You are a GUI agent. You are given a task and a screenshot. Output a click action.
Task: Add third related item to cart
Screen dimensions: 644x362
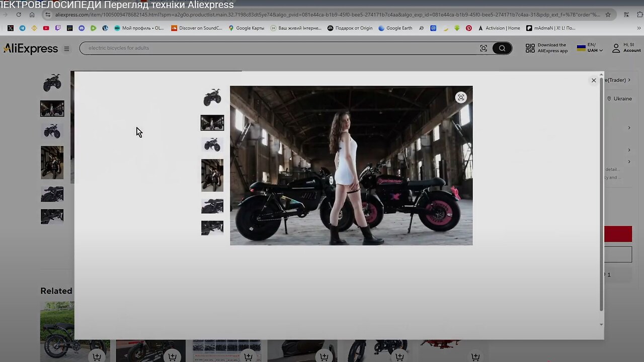(249, 356)
